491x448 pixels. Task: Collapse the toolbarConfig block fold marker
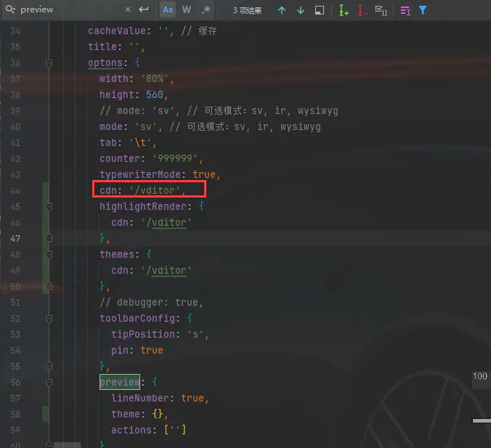coord(49,319)
